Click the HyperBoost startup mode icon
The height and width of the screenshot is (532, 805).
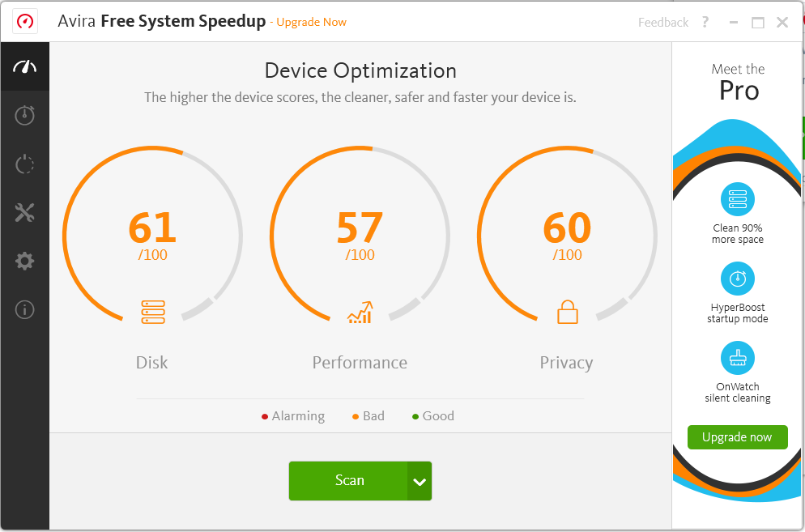[737, 277]
